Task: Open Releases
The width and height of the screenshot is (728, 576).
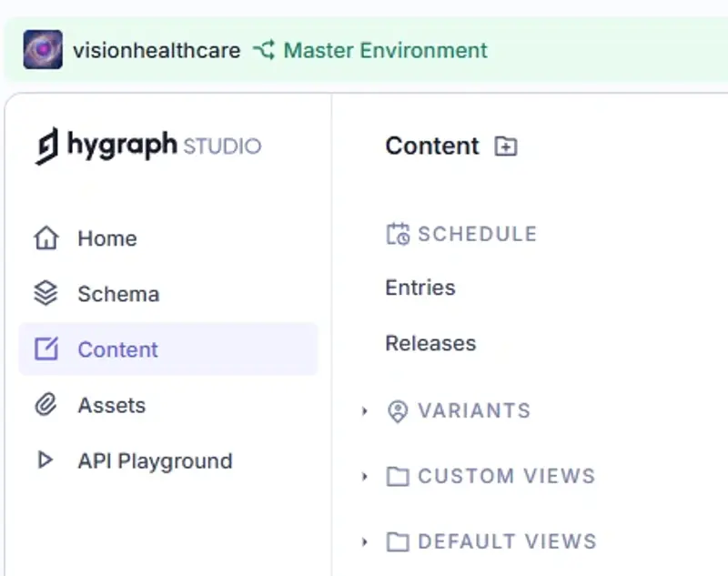Action: pyautogui.click(x=430, y=343)
